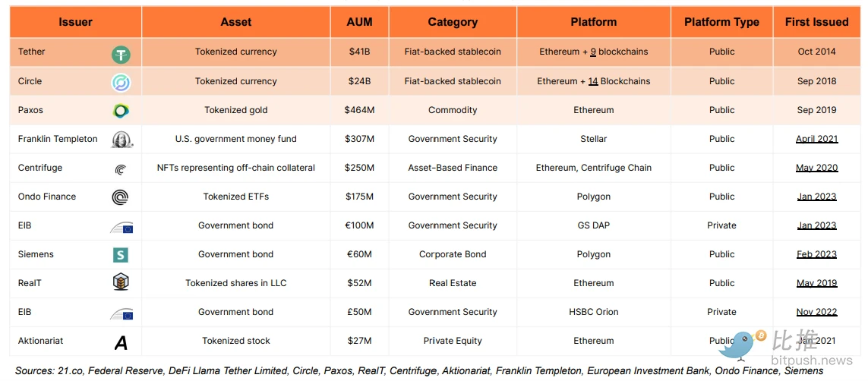Click the underlined 14 in Circle's platform
Screen dimensions: 868x381
593,80
